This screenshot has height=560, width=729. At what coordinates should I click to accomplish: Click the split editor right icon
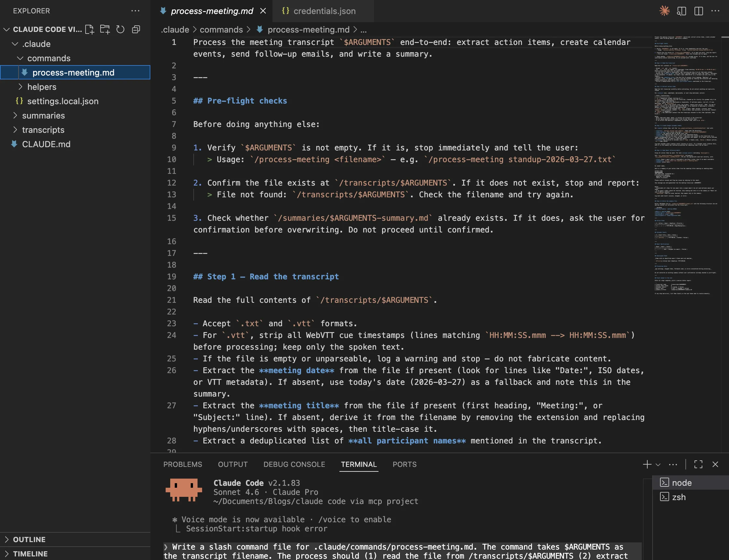699,11
